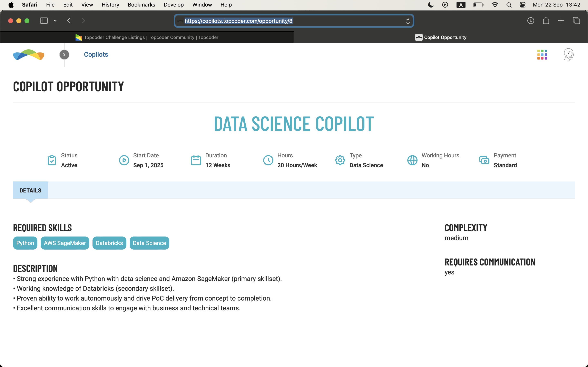Viewport: 588px width, 367px height.
Task: Open the History menu
Action: coord(110,5)
